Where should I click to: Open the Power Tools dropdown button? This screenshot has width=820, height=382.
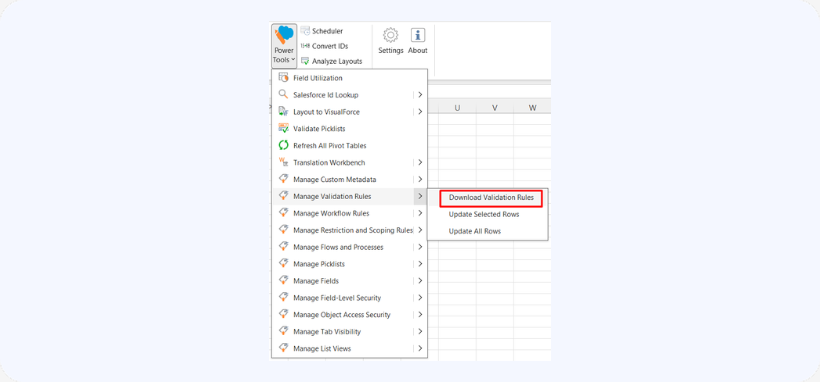pos(284,46)
